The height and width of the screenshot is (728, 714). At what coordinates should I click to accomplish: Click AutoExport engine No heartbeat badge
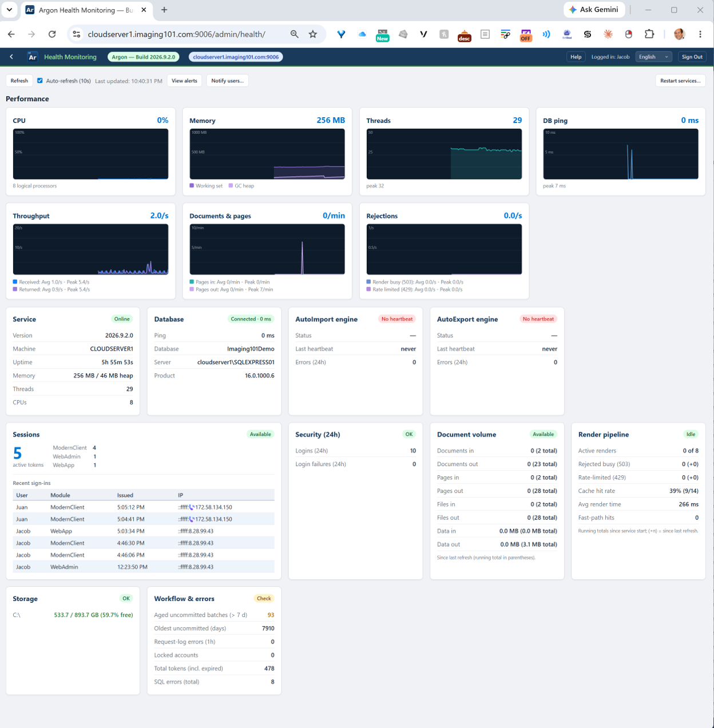[538, 319]
